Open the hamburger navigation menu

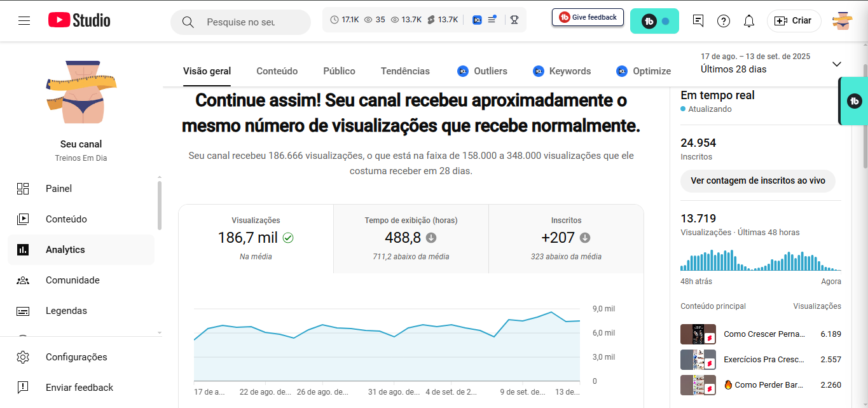coord(24,21)
